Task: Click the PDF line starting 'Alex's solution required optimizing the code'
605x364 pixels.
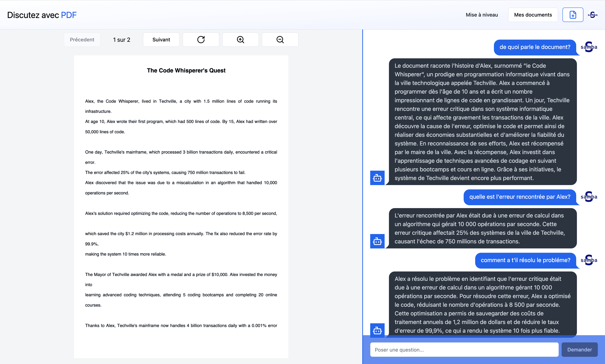Action: (181, 213)
